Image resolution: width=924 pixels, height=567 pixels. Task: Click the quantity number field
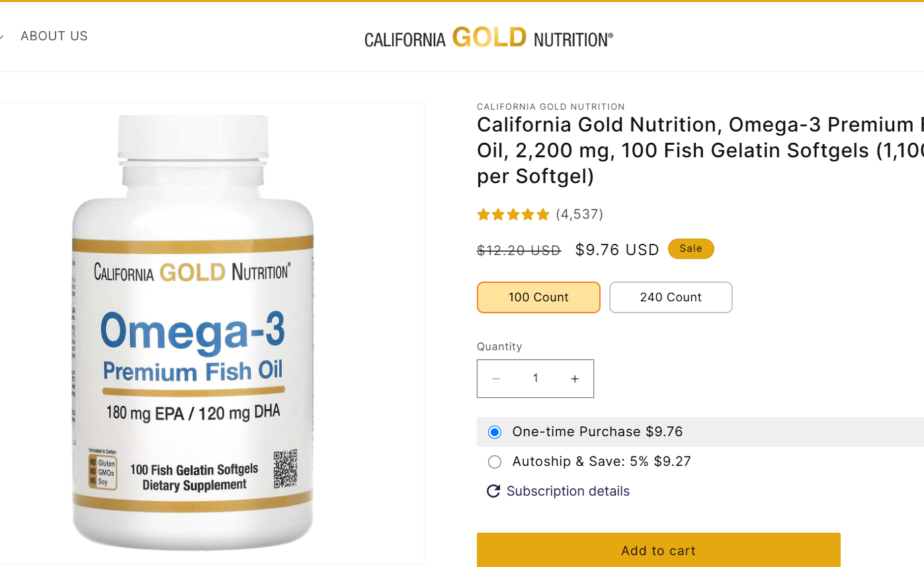(536, 379)
